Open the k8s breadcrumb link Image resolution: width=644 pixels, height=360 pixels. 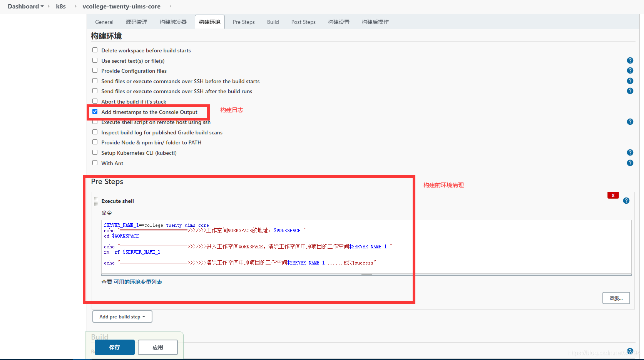click(61, 6)
